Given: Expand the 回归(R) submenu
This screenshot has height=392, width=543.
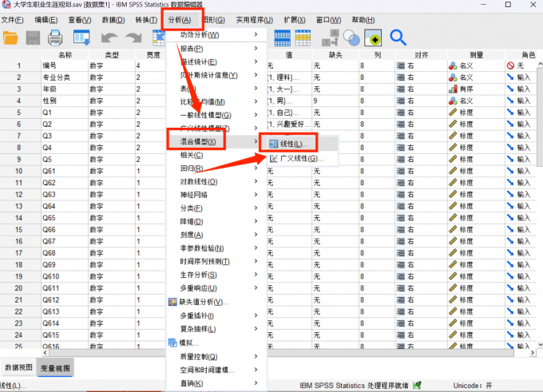Looking at the screenshot, I should pyautogui.click(x=256, y=168).
